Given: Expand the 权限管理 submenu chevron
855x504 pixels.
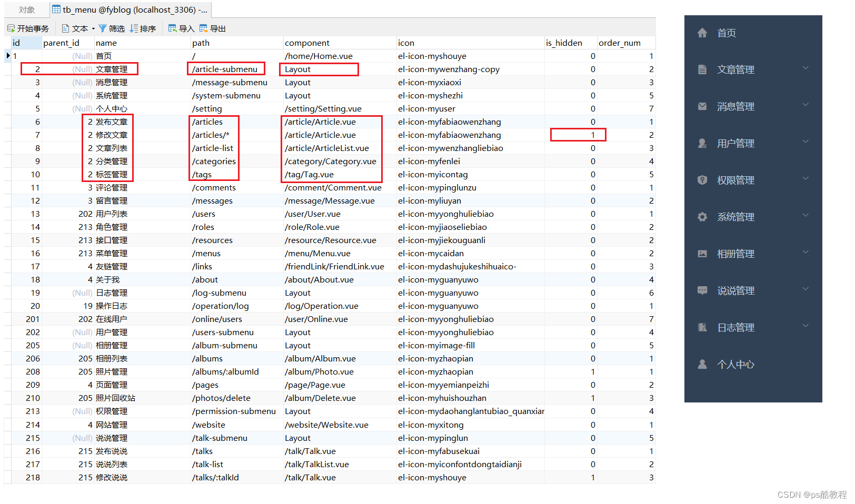Looking at the screenshot, I should pyautogui.click(x=806, y=178).
